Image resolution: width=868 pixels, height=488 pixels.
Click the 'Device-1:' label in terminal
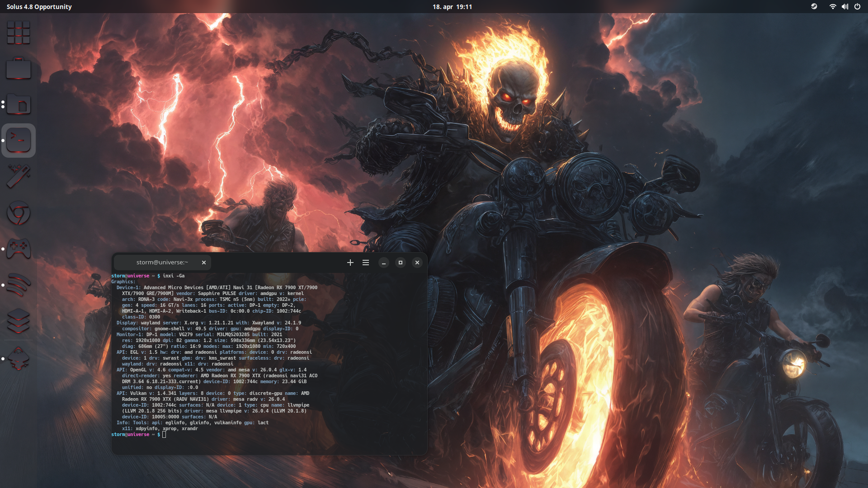pyautogui.click(x=128, y=287)
